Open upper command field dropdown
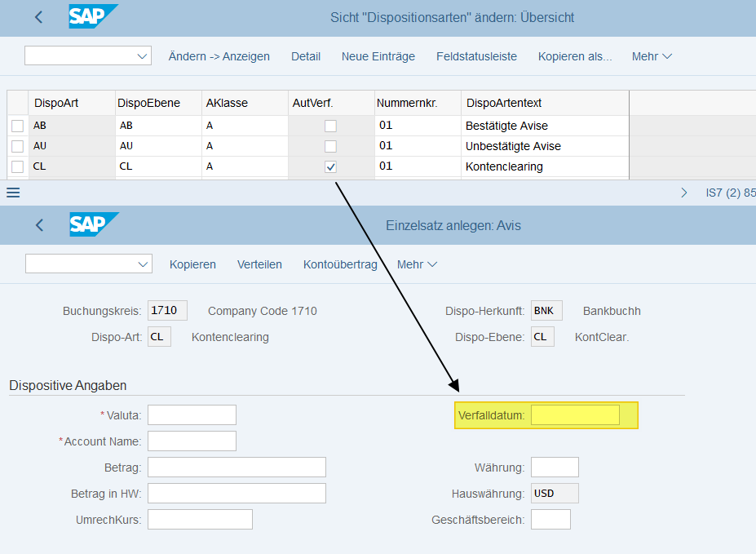Screen dimensions: 756x554 143,56
